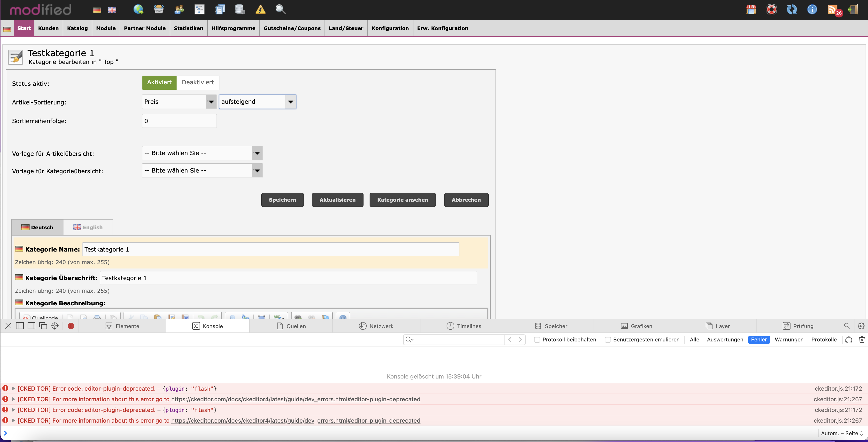Set status to Deaktiviert
The image size is (868, 442).
point(198,83)
